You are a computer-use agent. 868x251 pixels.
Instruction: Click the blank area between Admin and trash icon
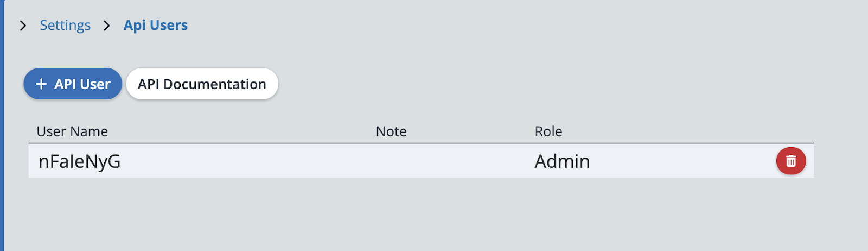[684, 161]
